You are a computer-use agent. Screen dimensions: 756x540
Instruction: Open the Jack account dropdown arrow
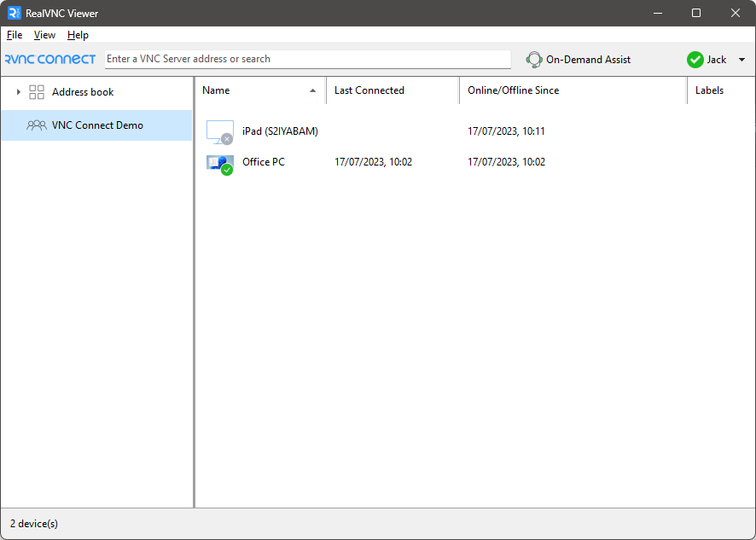tap(742, 60)
